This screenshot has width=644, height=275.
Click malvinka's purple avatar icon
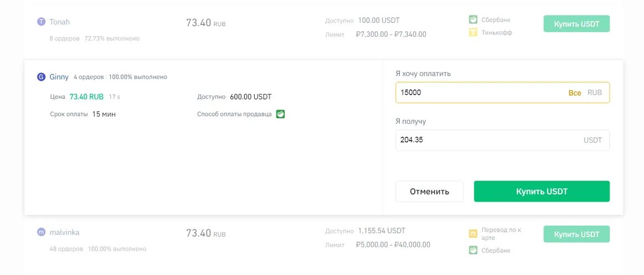(41, 232)
